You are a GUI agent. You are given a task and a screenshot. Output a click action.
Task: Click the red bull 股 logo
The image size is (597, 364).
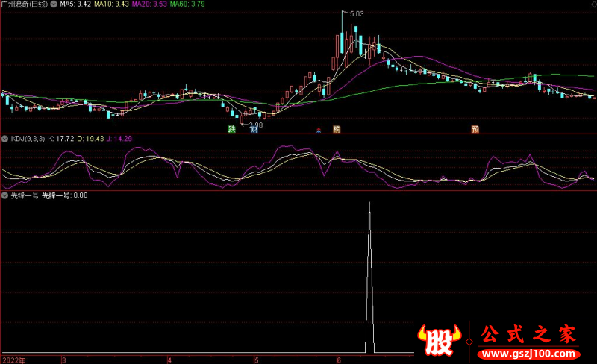tap(442, 339)
